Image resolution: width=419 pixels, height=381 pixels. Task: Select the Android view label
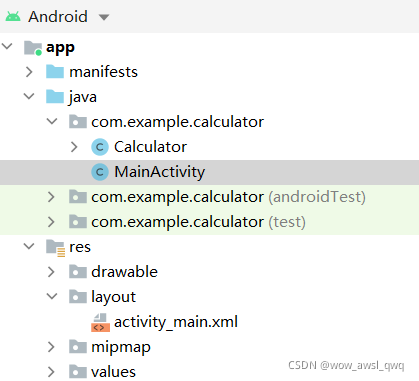pos(58,17)
